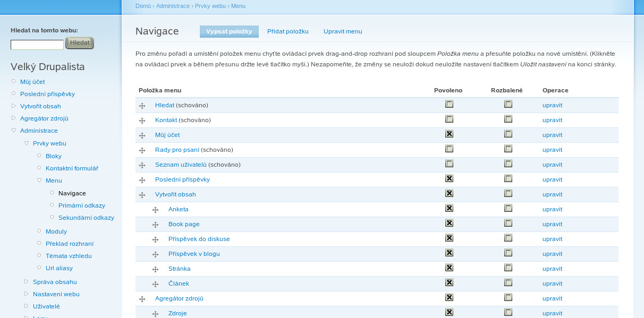This screenshot has width=644, height=318.
Task: Click drag handle beside Agregátor zdrojů row
Action: click(142, 299)
